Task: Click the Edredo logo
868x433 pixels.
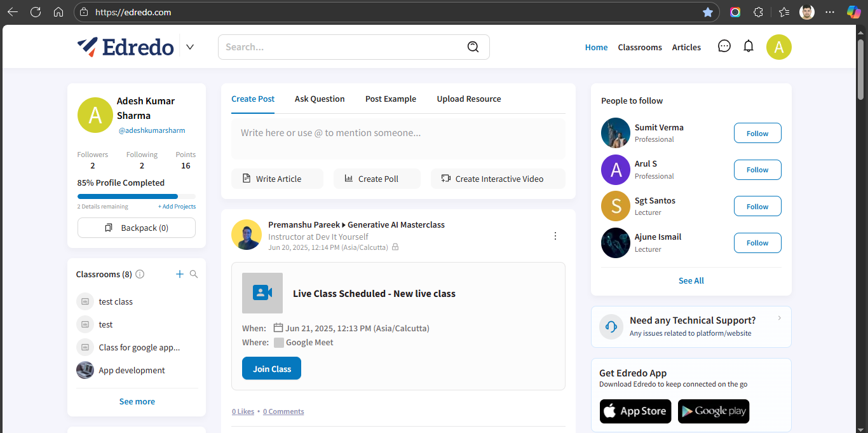Action: tap(126, 47)
